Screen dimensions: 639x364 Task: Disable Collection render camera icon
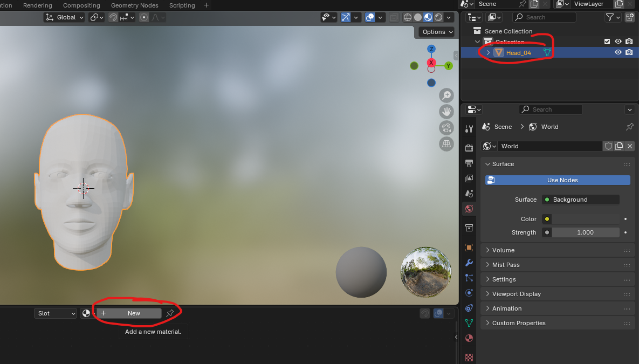629,42
